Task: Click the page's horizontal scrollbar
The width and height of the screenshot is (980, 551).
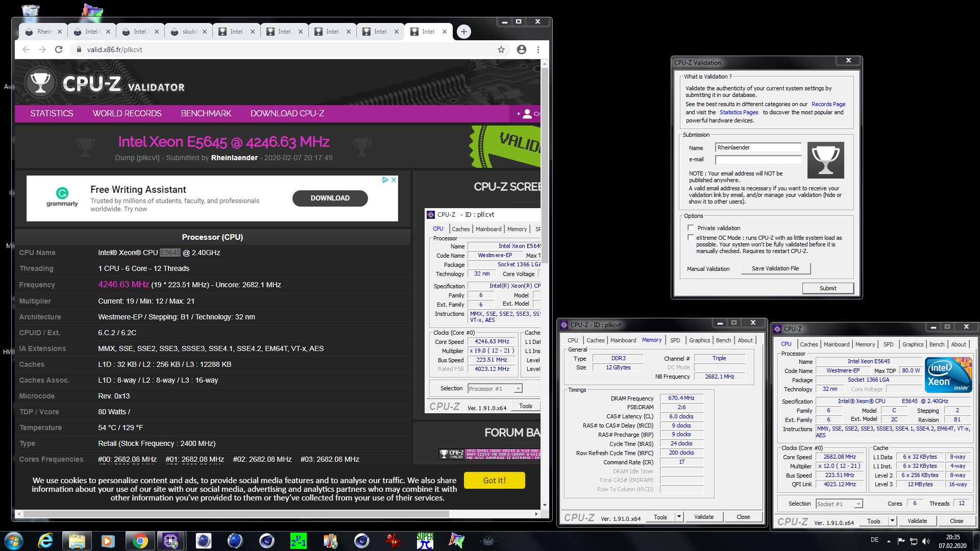Action: pos(235,514)
